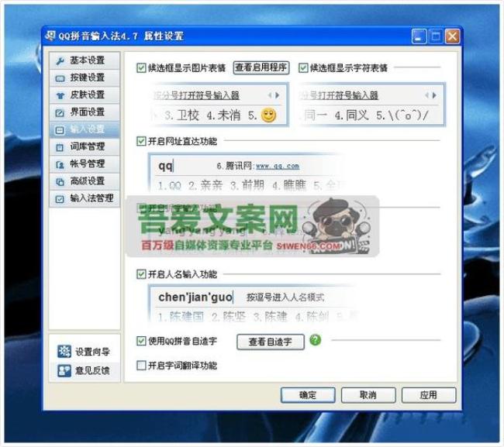Toggle 候选框显示字符表情 checkbox
Image resolution: width=504 pixels, height=447 pixels.
(x=303, y=67)
